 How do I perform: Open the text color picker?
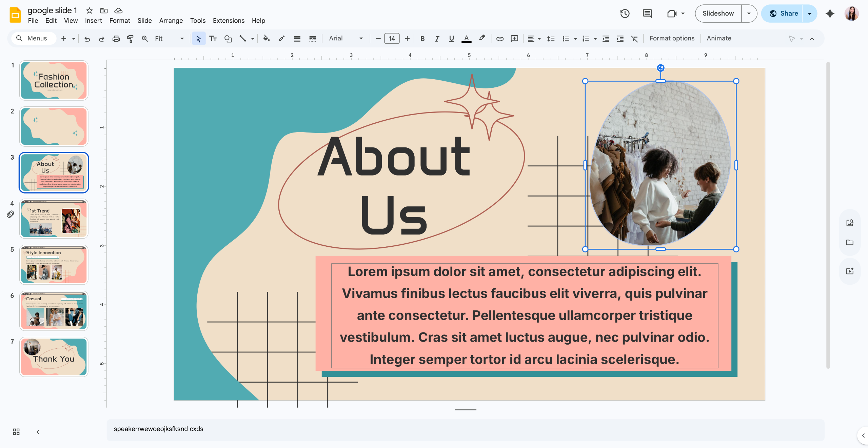[466, 39]
